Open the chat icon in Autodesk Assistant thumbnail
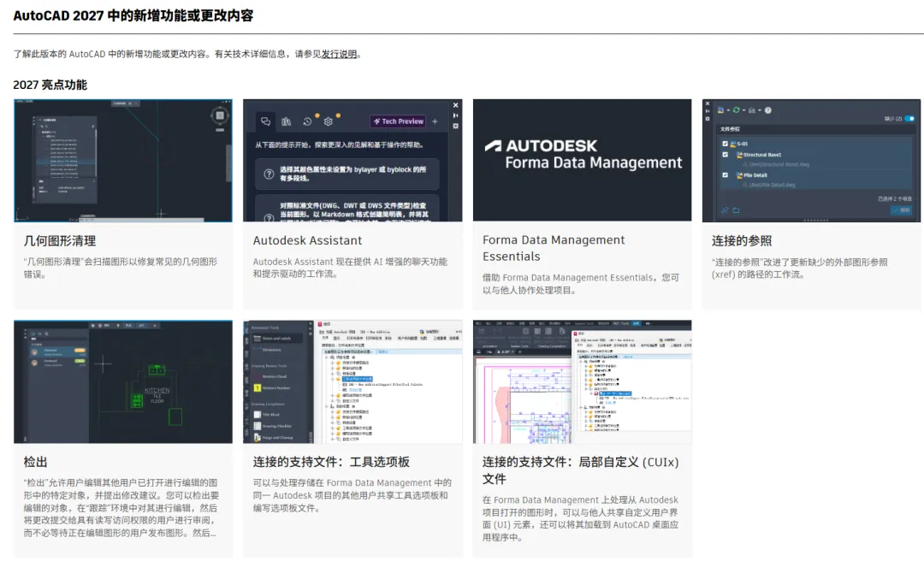 266,121
